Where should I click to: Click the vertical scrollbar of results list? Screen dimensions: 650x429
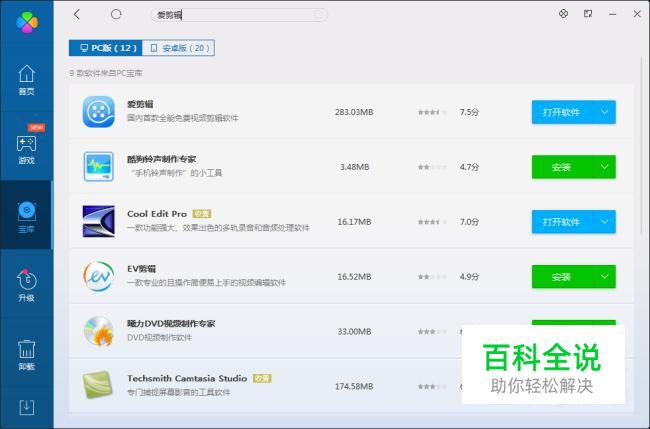point(641,145)
